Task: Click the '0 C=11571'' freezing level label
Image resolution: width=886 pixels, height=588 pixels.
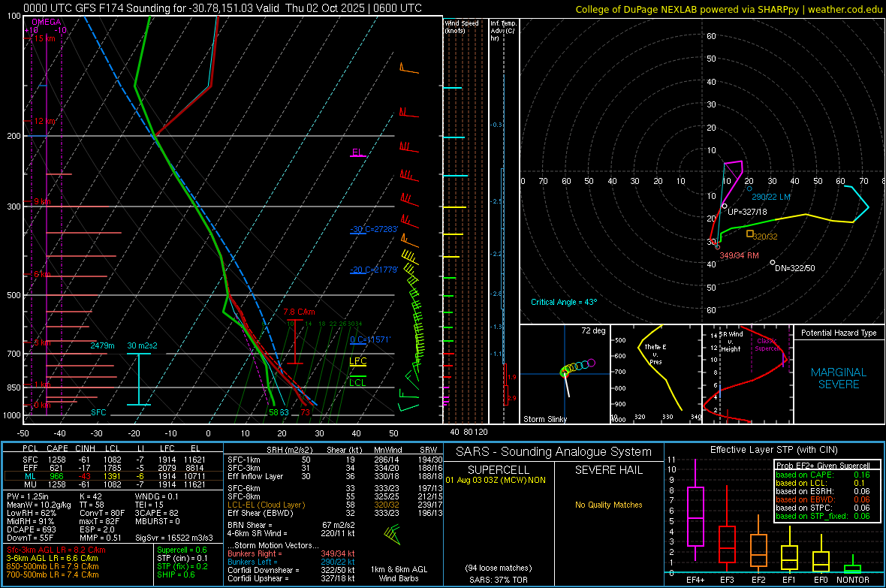Action: tap(370, 339)
